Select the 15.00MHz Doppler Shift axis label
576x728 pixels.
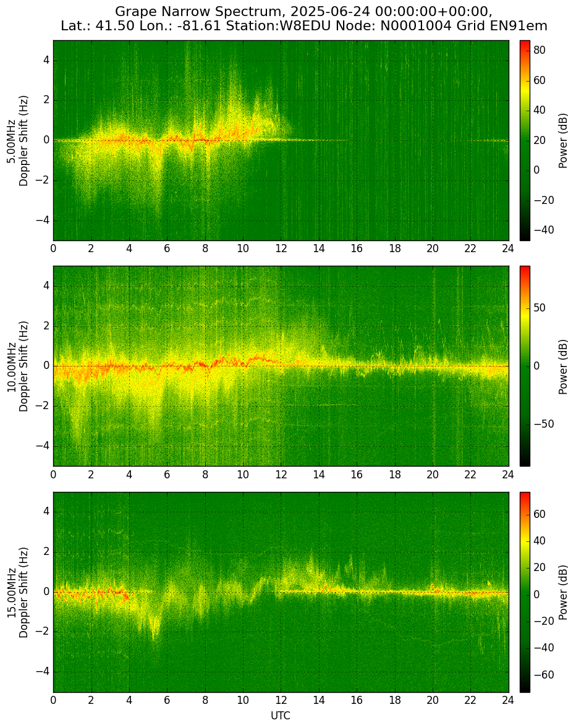pyautogui.click(x=17, y=592)
